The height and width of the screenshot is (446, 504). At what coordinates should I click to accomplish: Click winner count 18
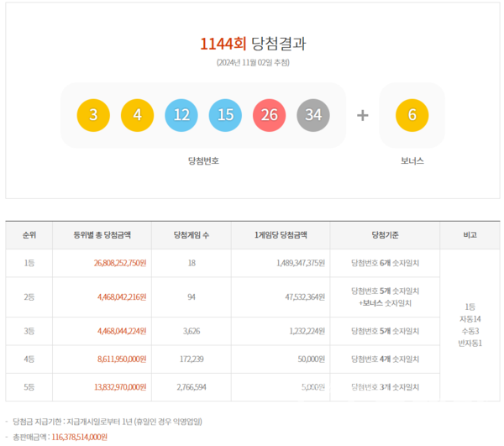click(x=192, y=263)
